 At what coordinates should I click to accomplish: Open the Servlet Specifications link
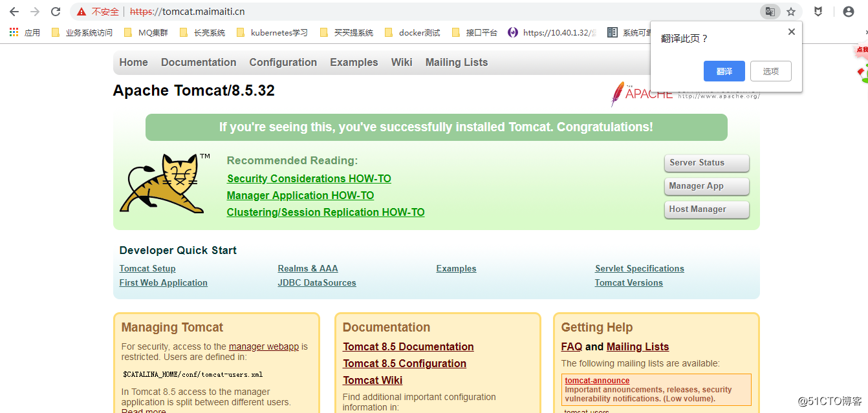640,268
